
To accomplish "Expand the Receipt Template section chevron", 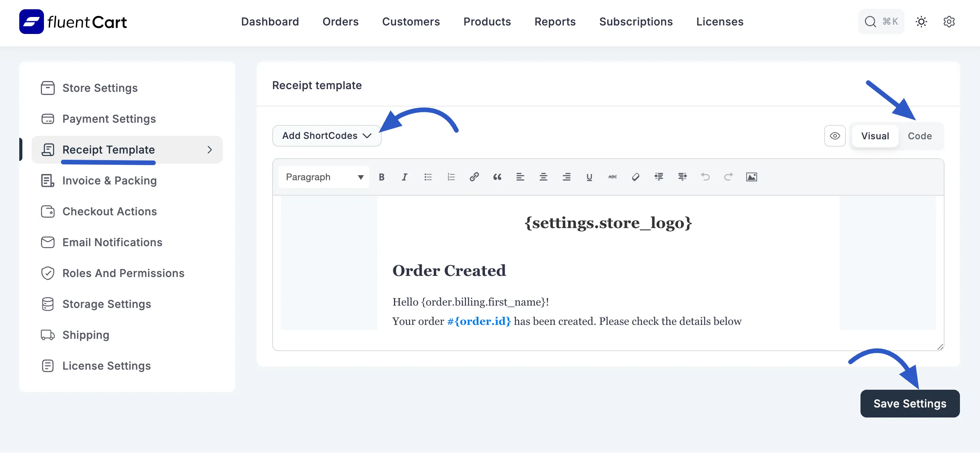I will [x=210, y=150].
